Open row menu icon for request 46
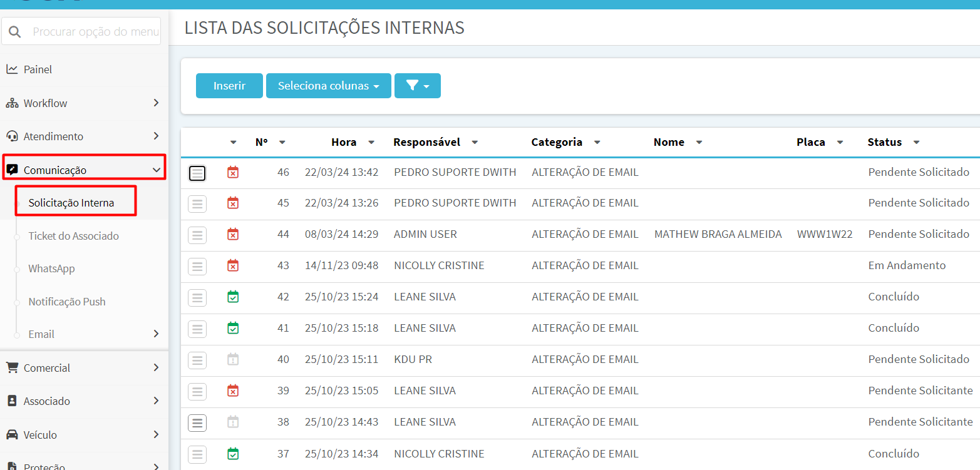Screen dimensions: 980x470 [x=197, y=173]
